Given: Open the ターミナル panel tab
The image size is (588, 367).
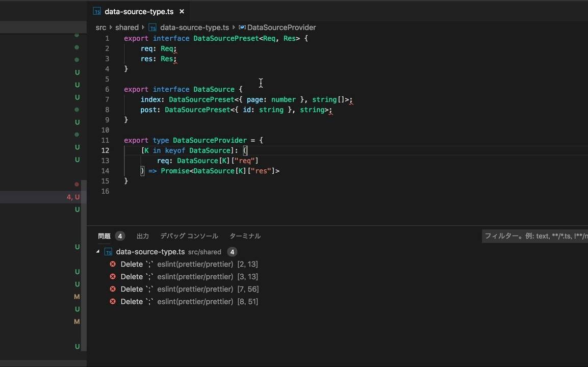Looking at the screenshot, I should (245, 236).
